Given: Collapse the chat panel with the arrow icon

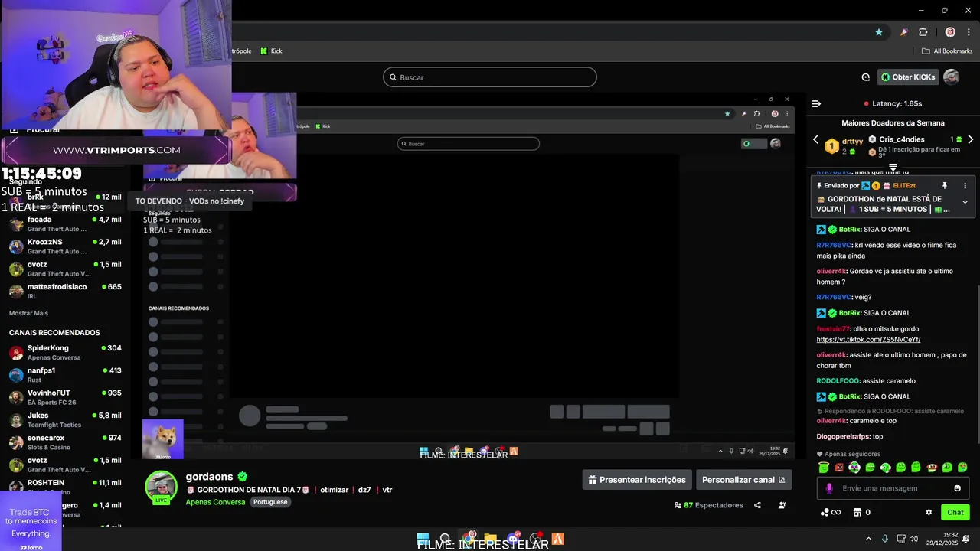Looking at the screenshot, I should click(x=816, y=103).
